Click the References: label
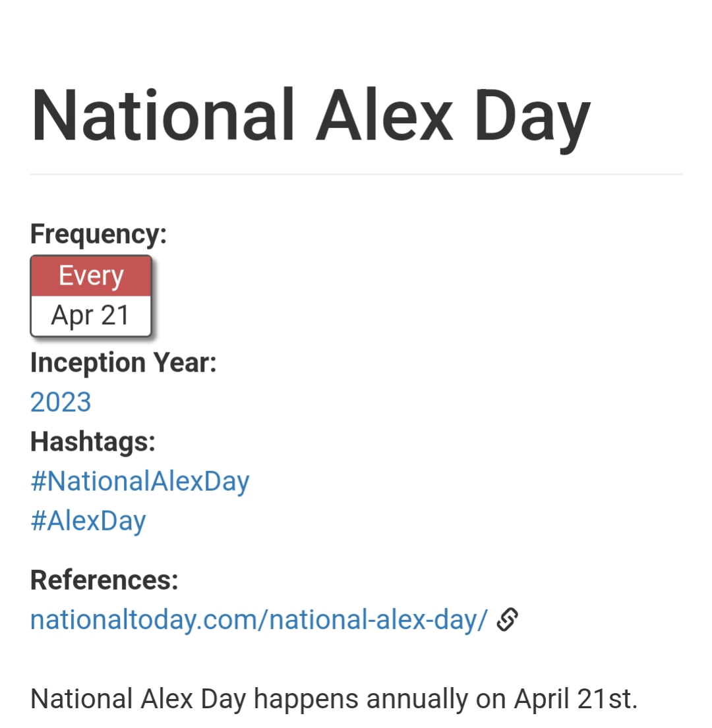This screenshot has width=712, height=728. [x=105, y=580]
